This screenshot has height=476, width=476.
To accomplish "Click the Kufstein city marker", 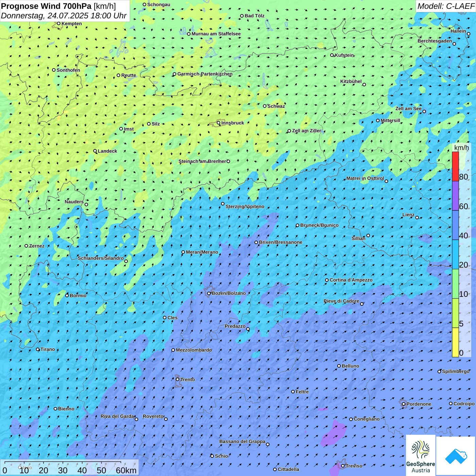I will pos(332,55).
